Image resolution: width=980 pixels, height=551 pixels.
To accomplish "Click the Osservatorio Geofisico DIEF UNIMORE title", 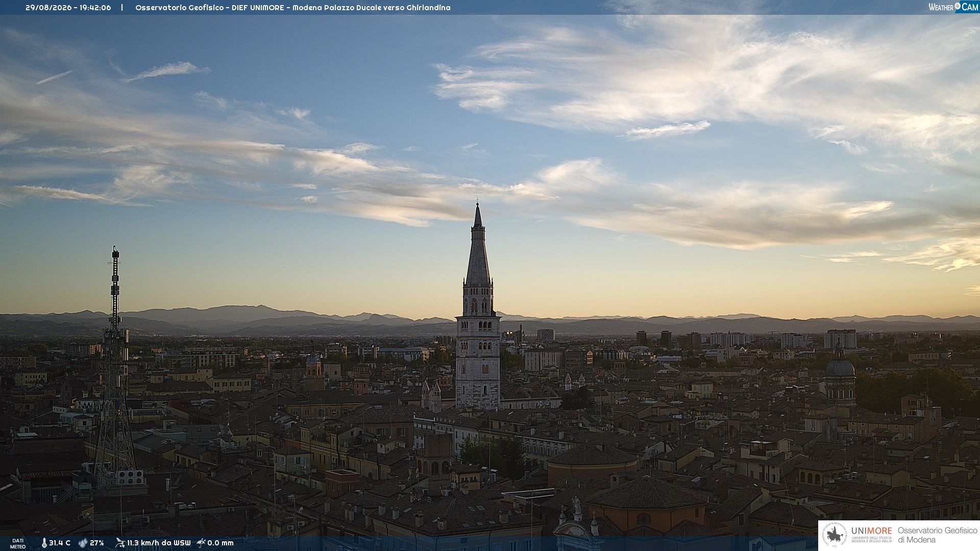I will pyautogui.click(x=292, y=8).
